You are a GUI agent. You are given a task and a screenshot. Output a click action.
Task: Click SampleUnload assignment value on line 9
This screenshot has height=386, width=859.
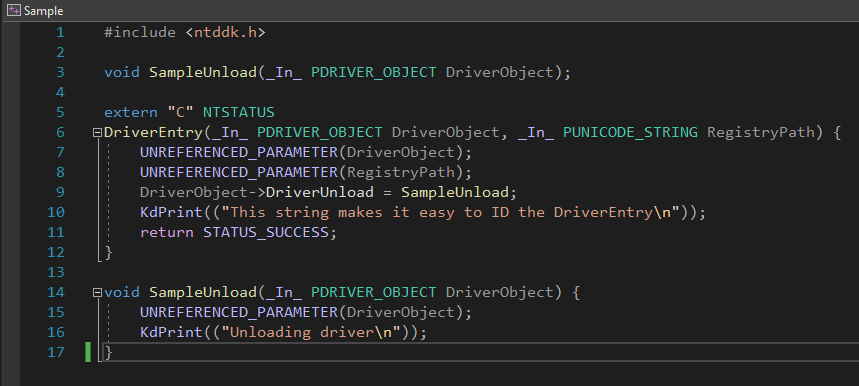point(455,192)
